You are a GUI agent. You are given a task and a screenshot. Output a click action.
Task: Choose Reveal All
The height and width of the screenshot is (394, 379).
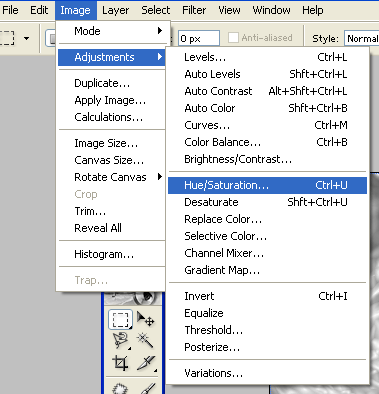click(x=112, y=228)
